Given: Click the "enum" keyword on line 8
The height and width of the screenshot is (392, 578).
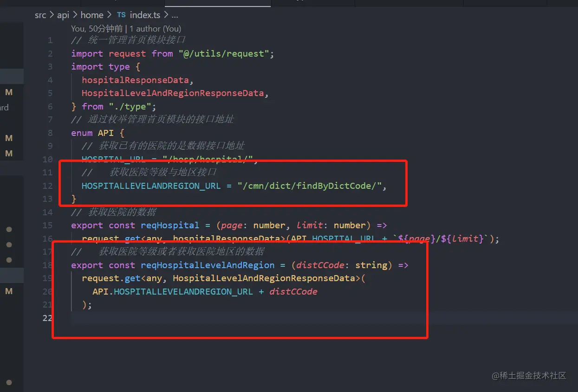Looking at the screenshot, I should coord(82,133).
